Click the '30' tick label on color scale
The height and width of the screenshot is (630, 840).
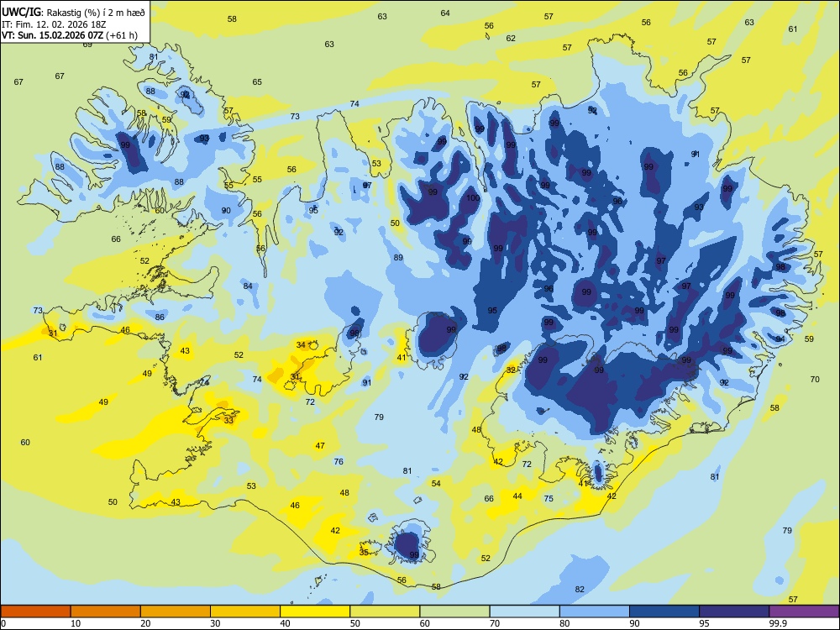(x=215, y=623)
